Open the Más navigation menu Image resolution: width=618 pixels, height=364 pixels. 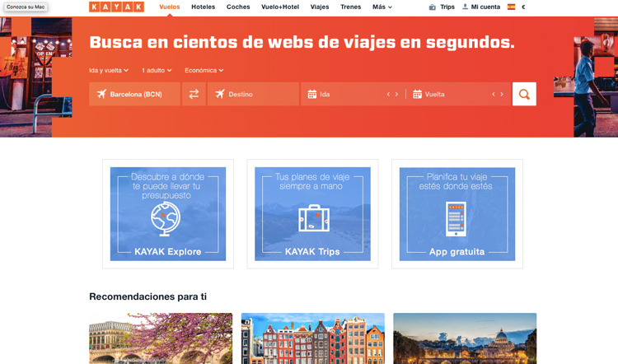pyautogui.click(x=382, y=7)
